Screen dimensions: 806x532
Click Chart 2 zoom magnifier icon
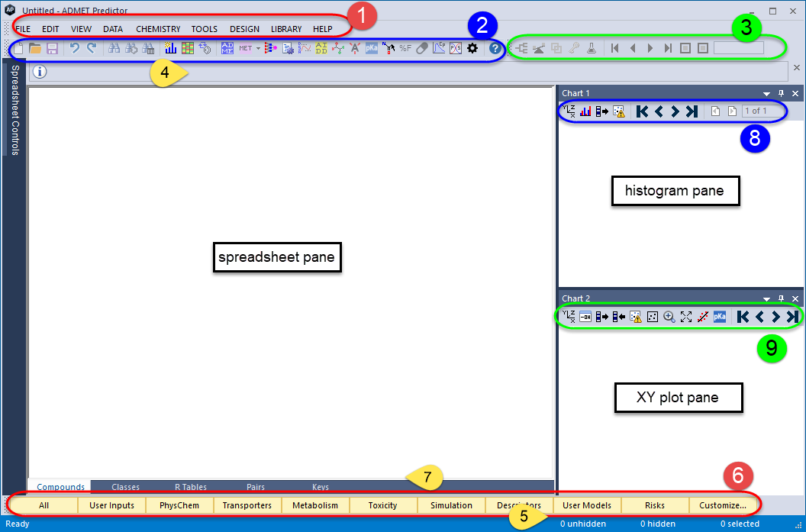tap(669, 317)
